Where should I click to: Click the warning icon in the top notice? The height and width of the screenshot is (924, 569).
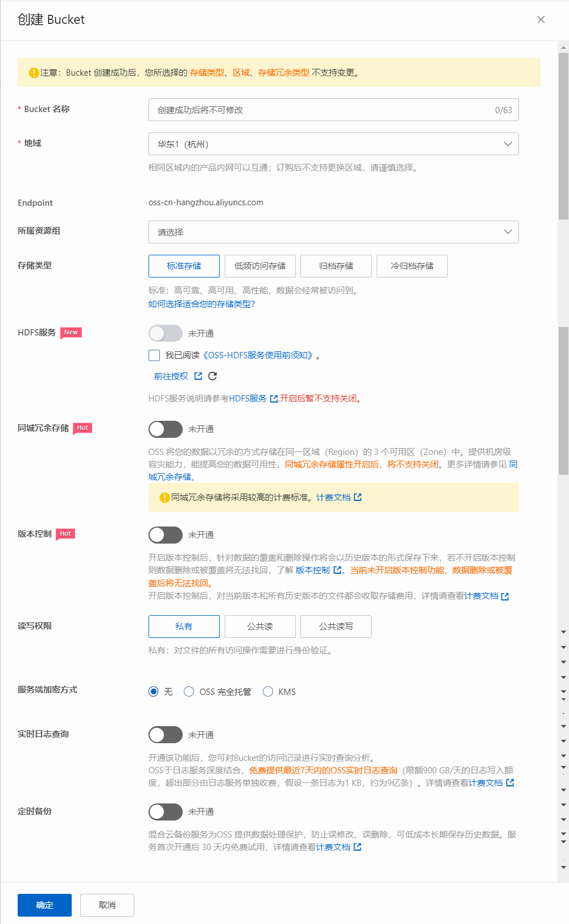[34, 73]
